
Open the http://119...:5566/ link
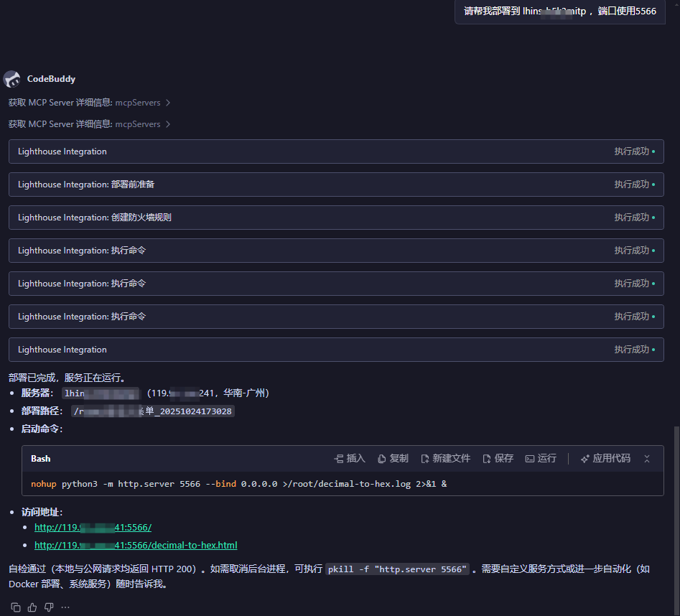(x=93, y=528)
